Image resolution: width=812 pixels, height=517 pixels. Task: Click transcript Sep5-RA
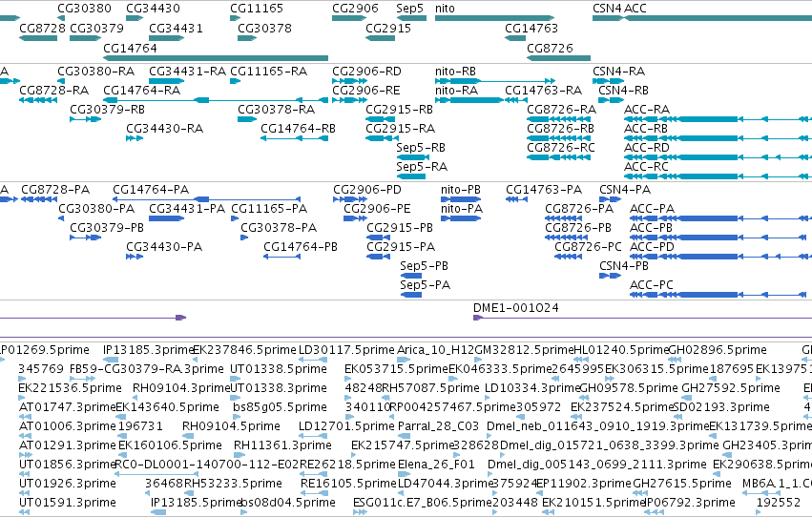(x=410, y=176)
